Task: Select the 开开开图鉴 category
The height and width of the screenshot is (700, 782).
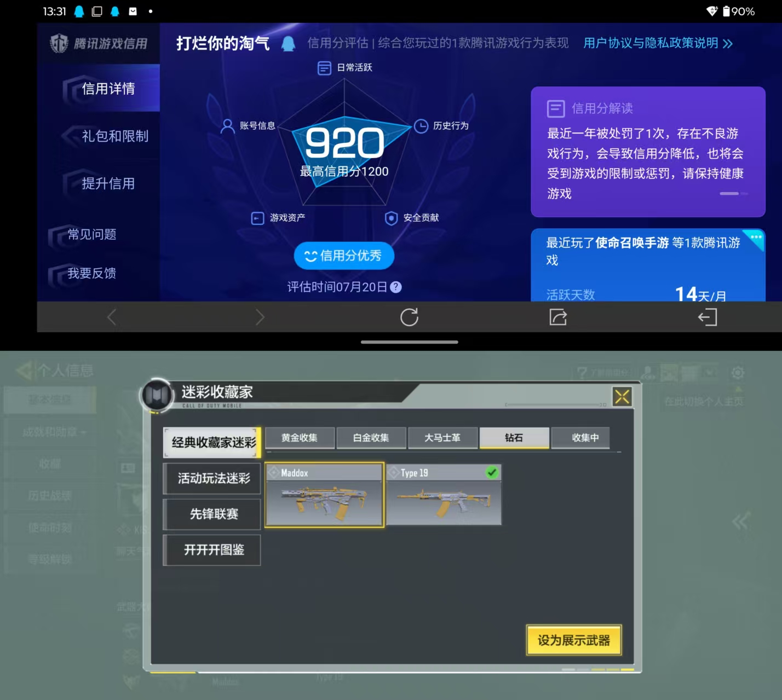Action: click(212, 549)
